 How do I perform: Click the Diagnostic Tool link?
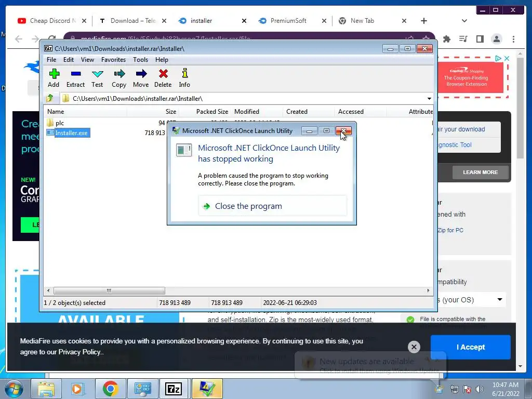tap(455, 145)
